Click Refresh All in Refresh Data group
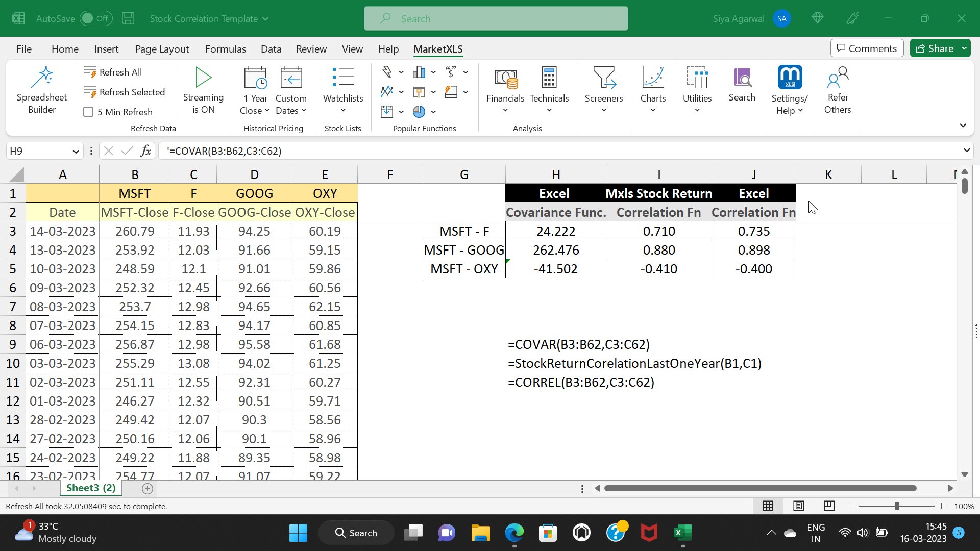The height and width of the screenshot is (551, 980). click(113, 72)
